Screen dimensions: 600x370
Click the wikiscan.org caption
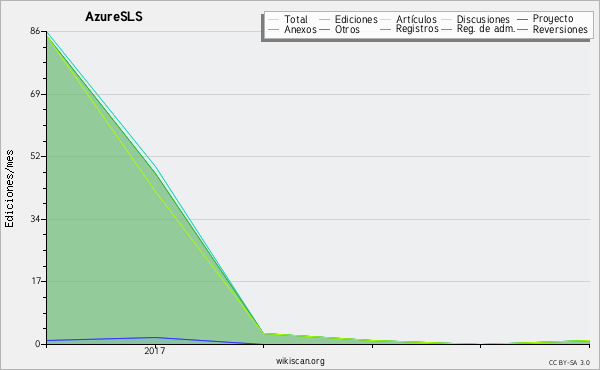(300, 361)
